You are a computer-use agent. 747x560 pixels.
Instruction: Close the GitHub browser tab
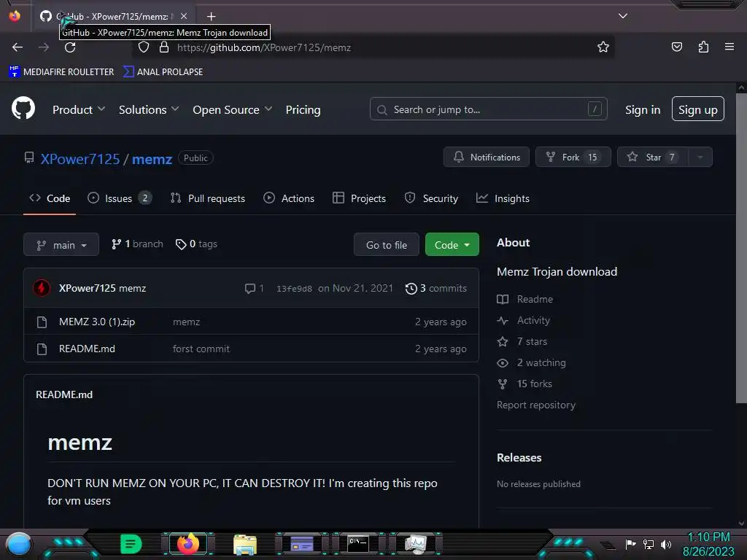(x=183, y=16)
